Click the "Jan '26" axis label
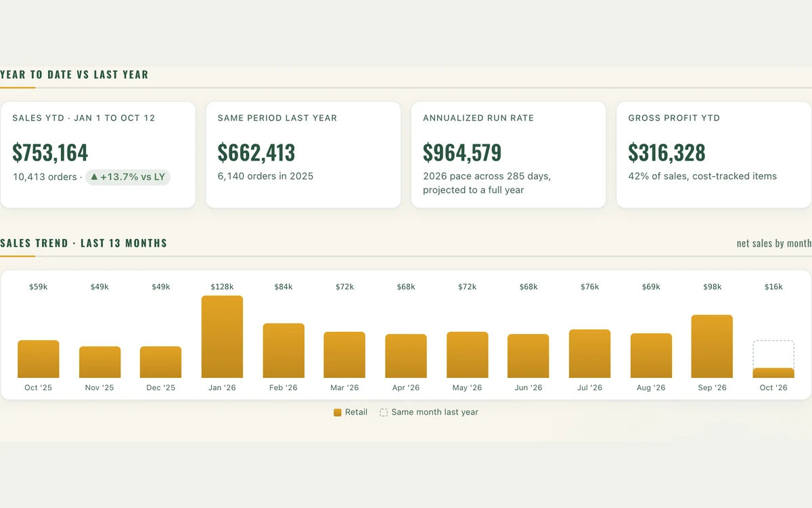This screenshot has width=812, height=508. pos(222,388)
